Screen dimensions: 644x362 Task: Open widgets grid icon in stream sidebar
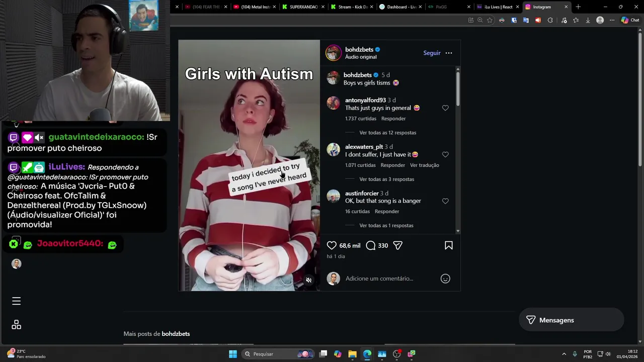point(16,325)
